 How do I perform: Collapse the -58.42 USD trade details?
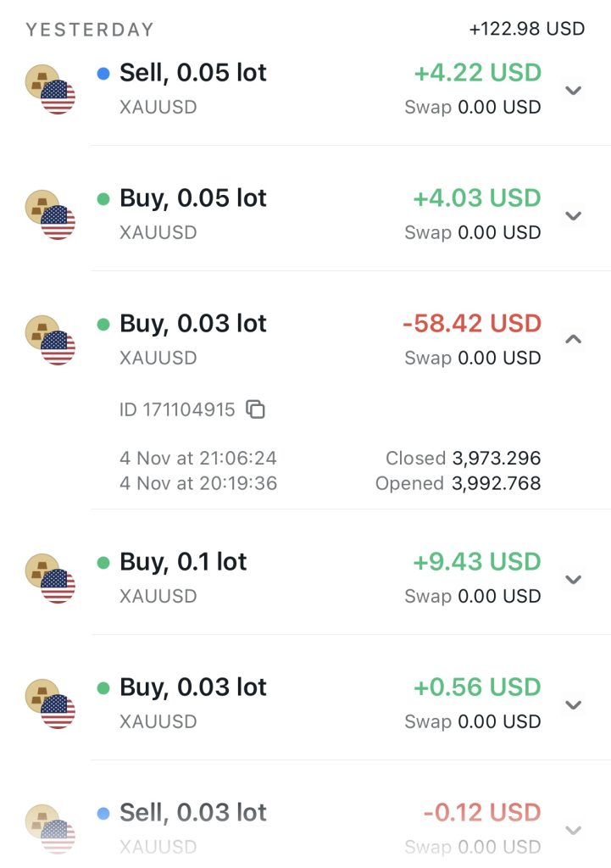click(x=574, y=340)
